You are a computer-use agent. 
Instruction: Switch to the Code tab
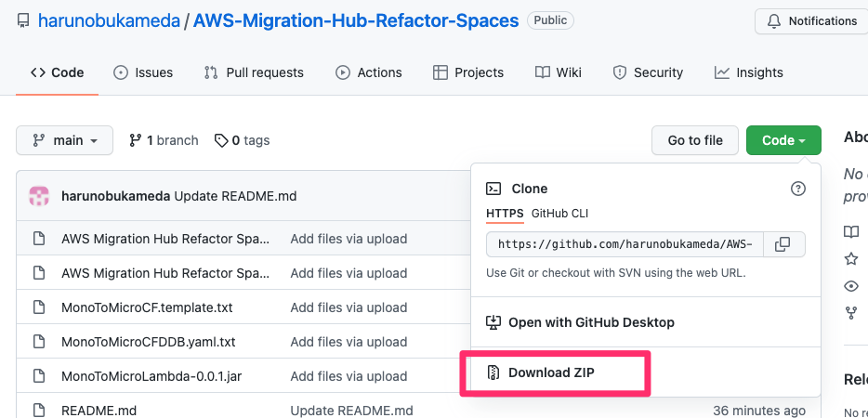57,72
